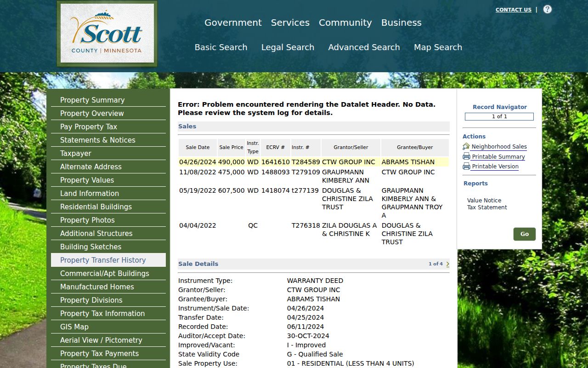Image resolution: width=588 pixels, height=368 pixels.
Task: Open Property Summary in sidebar
Action: point(108,100)
